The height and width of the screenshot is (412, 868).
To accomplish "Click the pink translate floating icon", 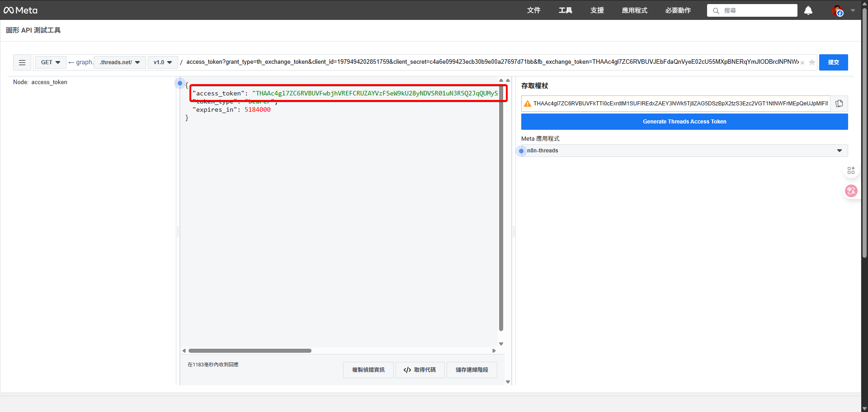I will pos(851,191).
